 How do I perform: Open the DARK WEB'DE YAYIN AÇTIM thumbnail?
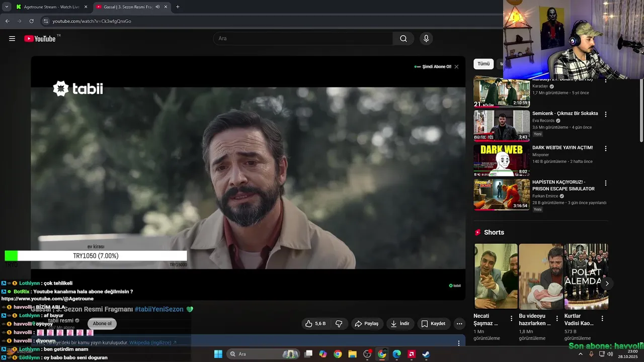(502, 160)
